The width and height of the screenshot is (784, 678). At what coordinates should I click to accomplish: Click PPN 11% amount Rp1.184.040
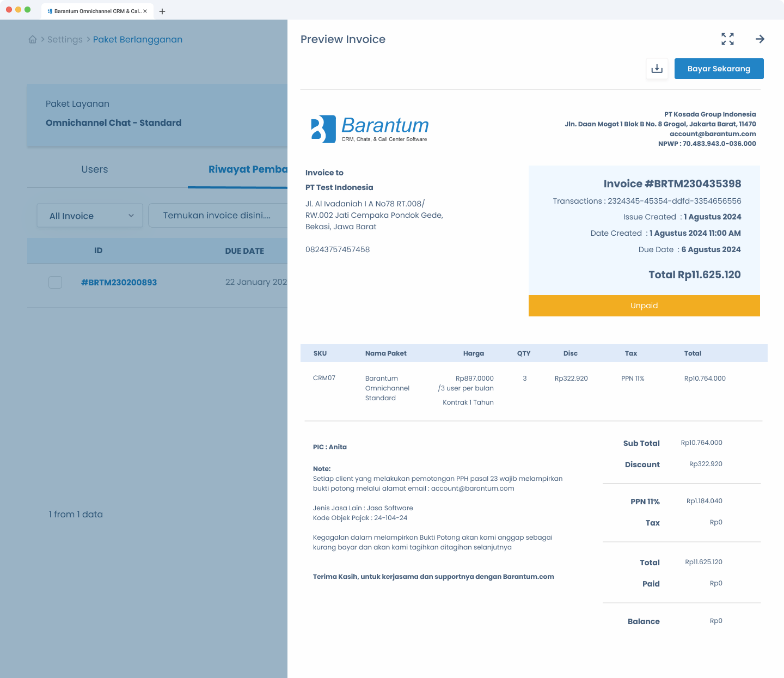[704, 501]
